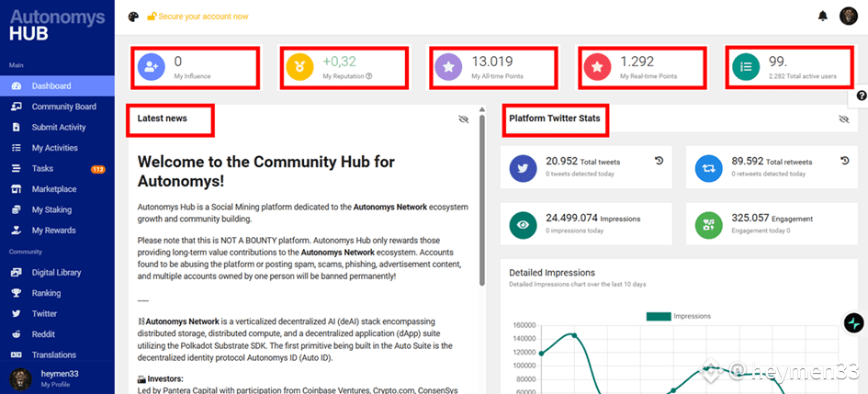The image size is (868, 394).
Task: Click the Total retweets history icon
Action: (x=844, y=161)
